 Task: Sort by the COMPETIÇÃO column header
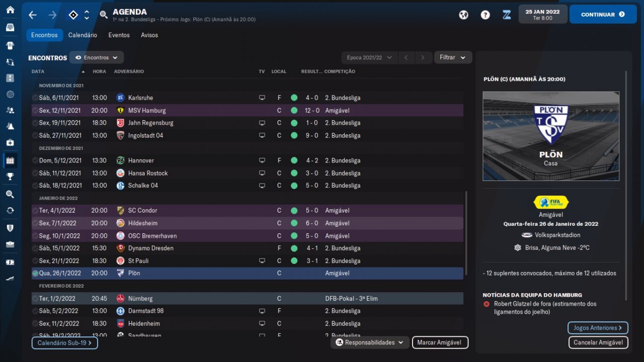[340, 71]
